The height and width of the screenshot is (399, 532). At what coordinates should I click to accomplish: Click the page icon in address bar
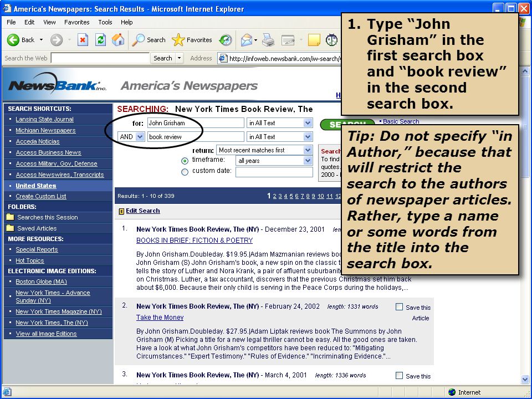pyautogui.click(x=223, y=58)
